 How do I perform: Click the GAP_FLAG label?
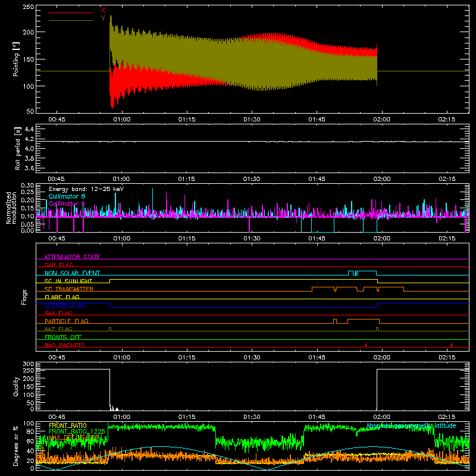[58, 265]
